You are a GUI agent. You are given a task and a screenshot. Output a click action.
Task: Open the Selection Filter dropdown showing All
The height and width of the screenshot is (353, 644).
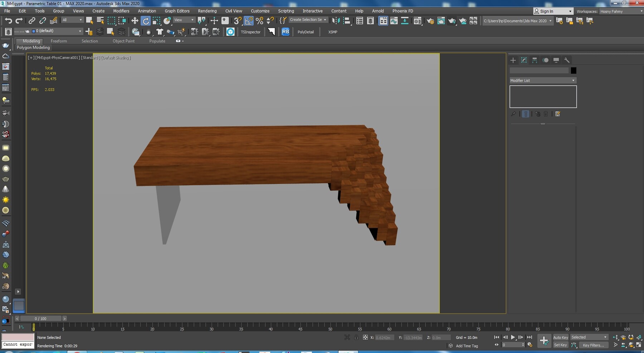tap(72, 20)
